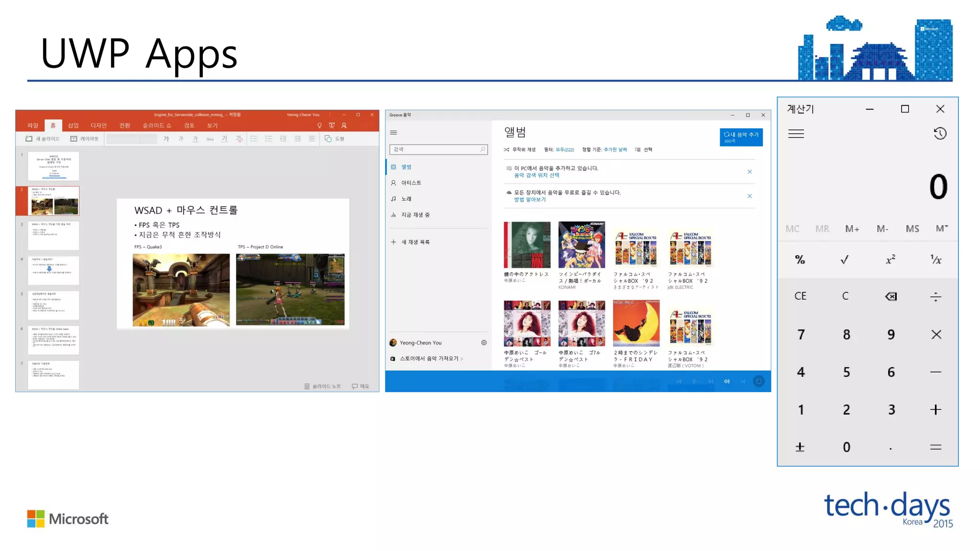Dismiss the free music on all devices notification
The width and height of the screenshot is (980, 551).
click(749, 196)
